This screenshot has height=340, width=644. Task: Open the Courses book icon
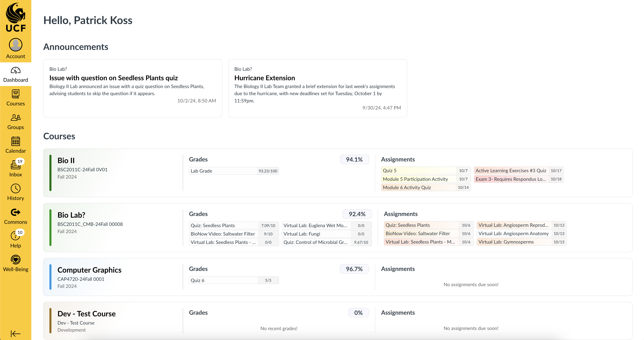click(x=15, y=94)
